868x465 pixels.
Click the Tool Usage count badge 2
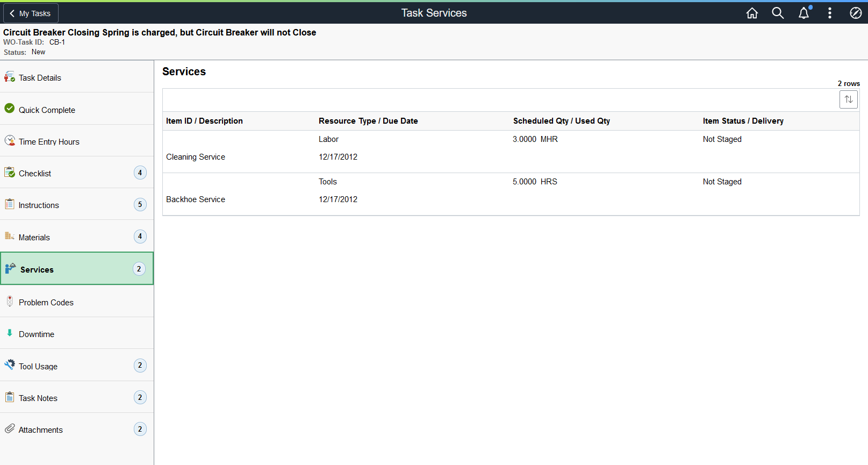point(140,365)
